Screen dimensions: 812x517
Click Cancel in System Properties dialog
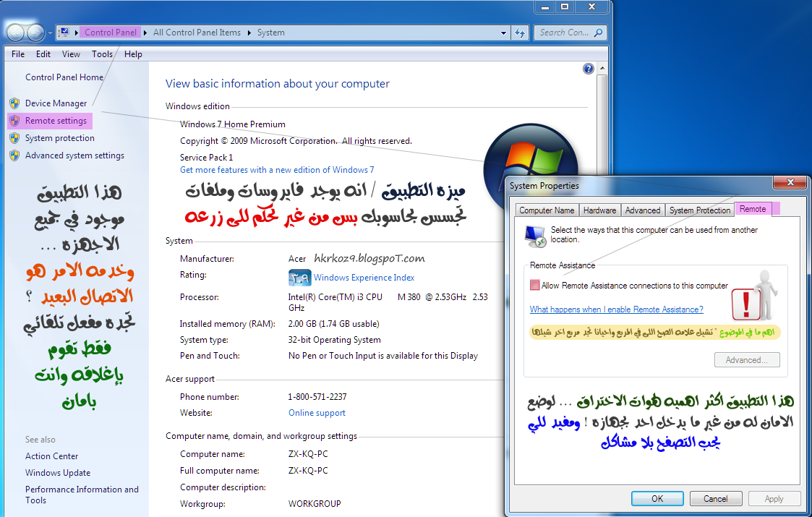(x=716, y=498)
